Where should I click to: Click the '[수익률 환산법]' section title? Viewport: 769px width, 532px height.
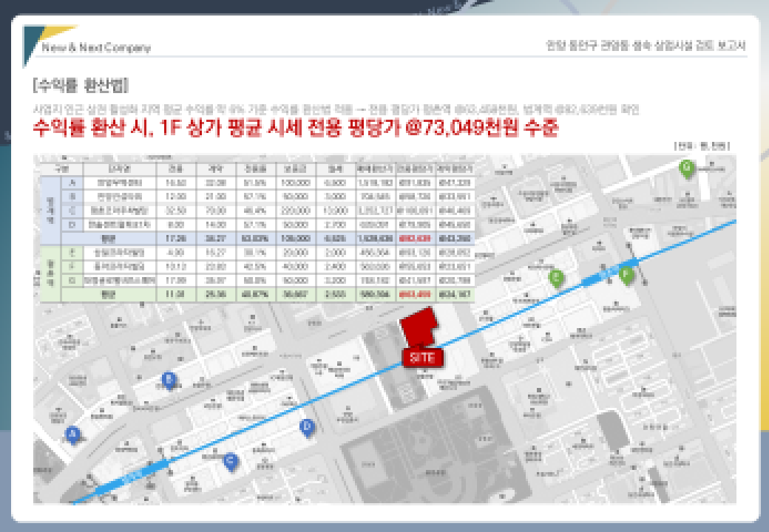tap(81, 85)
